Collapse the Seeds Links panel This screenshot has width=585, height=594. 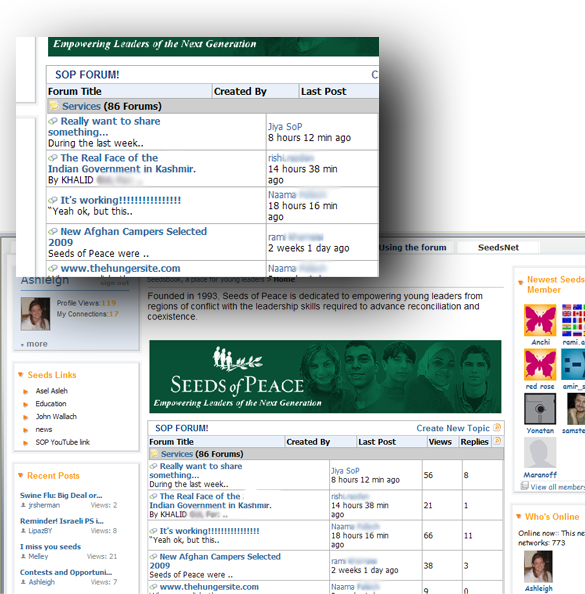click(20, 375)
